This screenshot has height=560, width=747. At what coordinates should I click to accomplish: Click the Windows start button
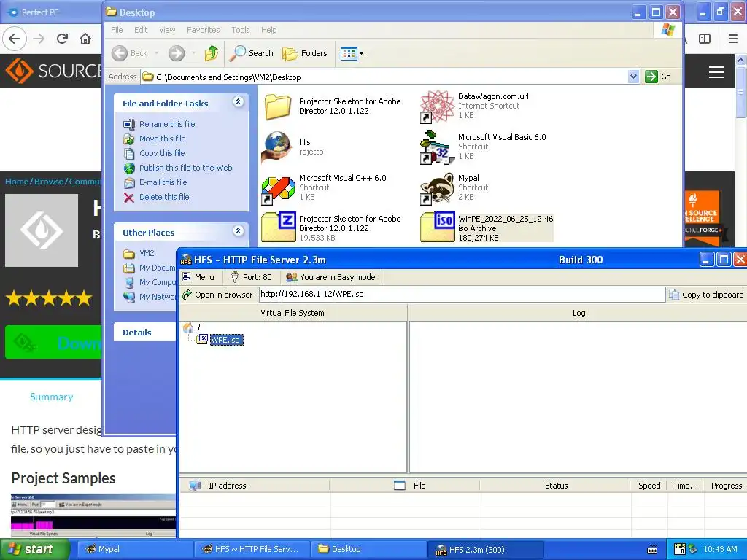[x=34, y=549]
